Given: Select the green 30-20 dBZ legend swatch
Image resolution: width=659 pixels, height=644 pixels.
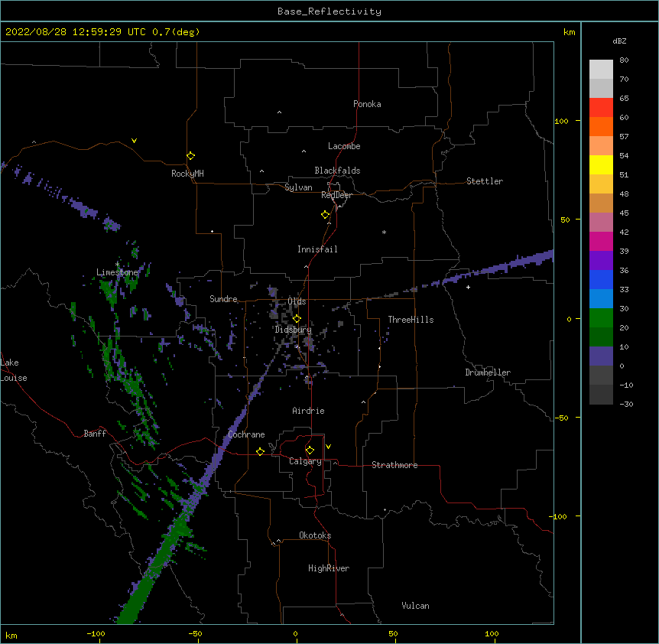Looking at the screenshot, I should 601,318.
